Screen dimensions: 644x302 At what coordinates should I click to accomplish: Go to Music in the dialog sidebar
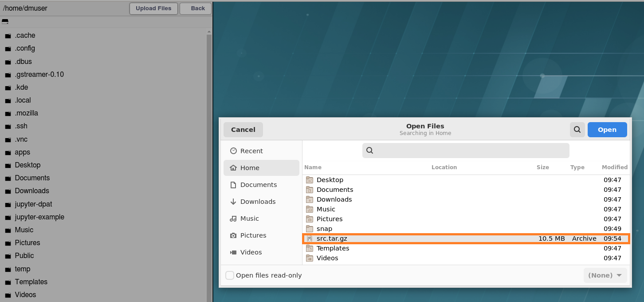pyautogui.click(x=249, y=219)
